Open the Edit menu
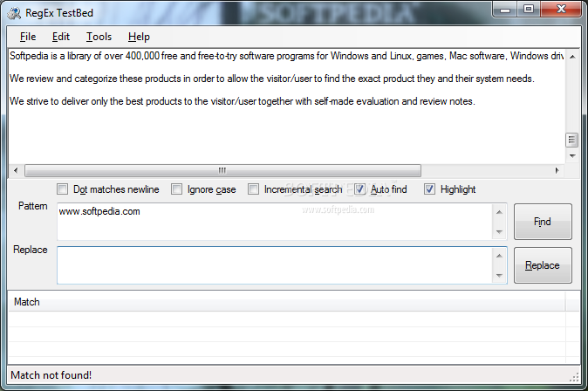 (61, 37)
